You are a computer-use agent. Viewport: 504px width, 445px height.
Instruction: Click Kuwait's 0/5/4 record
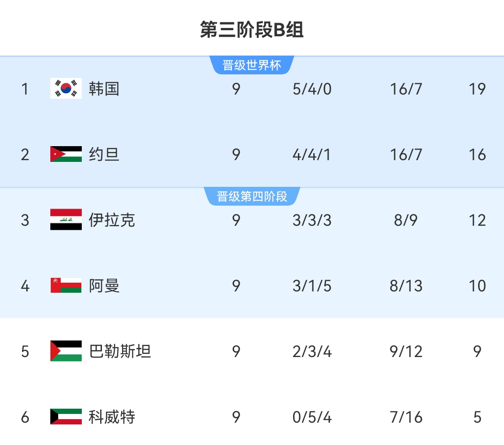click(312, 417)
